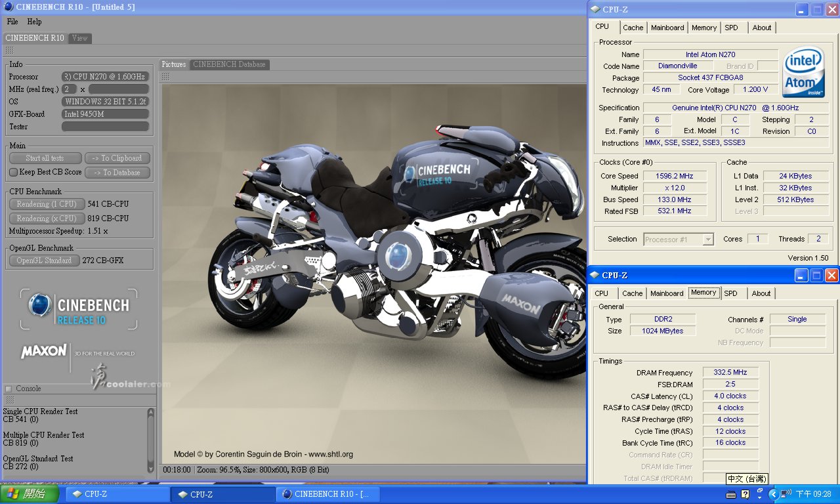Switch to first CPU-Z taskbar button
The image size is (840, 504).
click(117, 494)
